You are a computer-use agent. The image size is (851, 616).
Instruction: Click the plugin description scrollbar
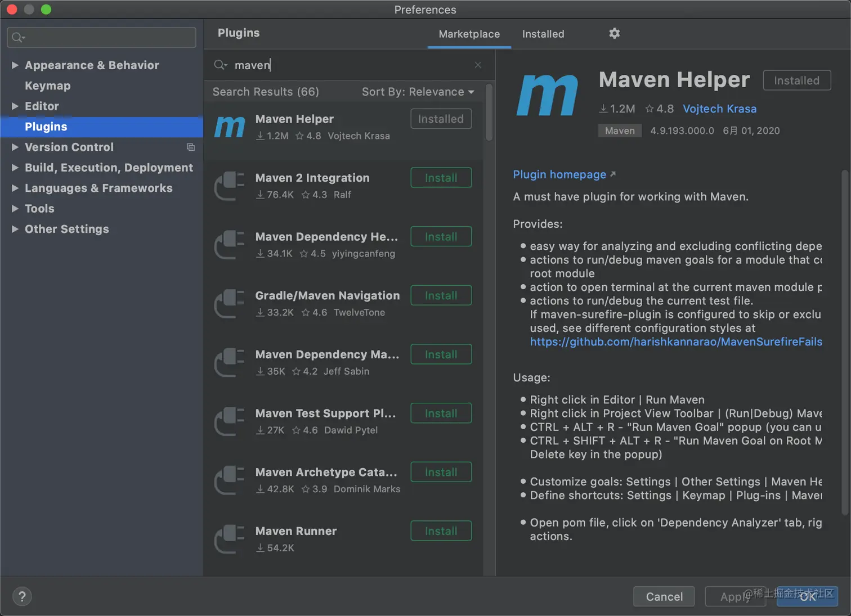[844, 342]
